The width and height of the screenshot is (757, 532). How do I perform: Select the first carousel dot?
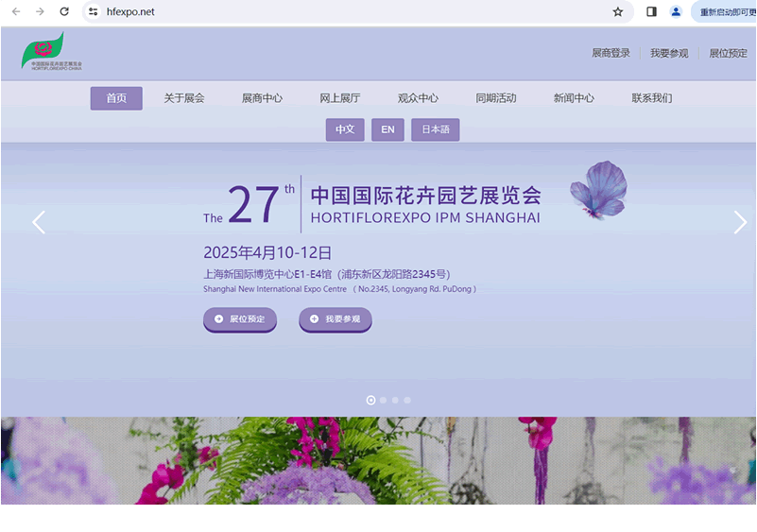370,401
